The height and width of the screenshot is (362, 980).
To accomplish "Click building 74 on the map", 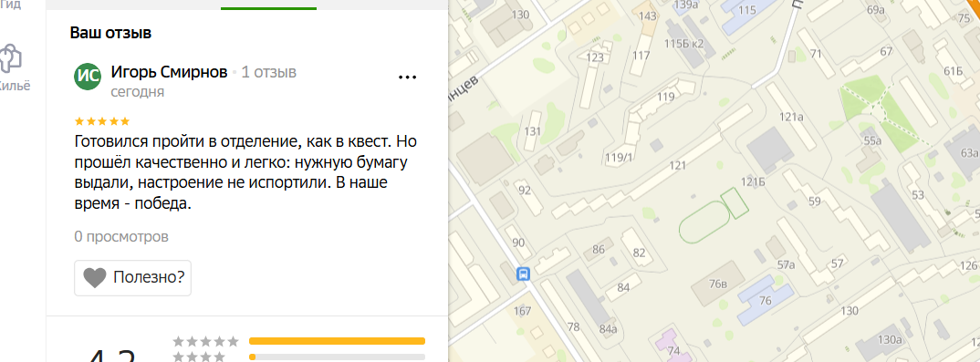I will (x=673, y=351).
